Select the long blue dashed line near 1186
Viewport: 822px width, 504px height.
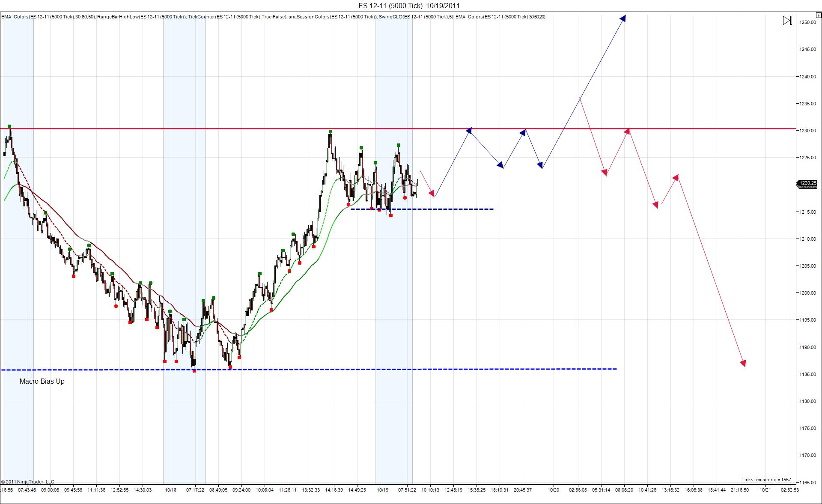pos(308,369)
